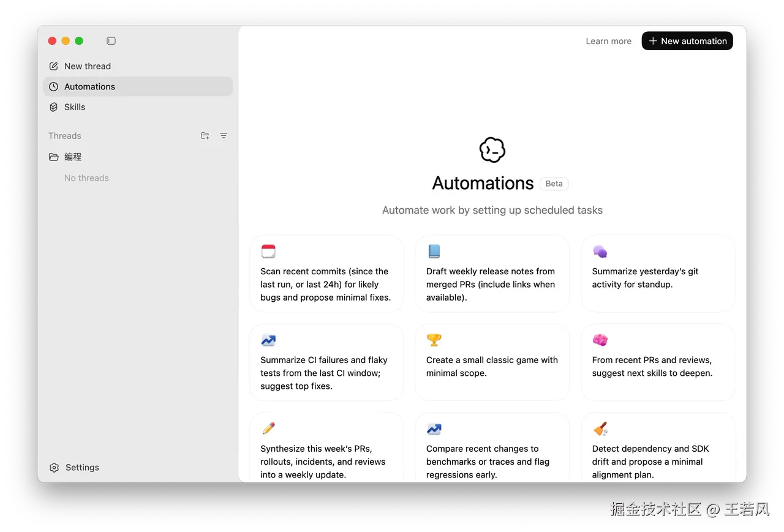Click the book icon on release notes card
Image resolution: width=784 pixels, height=532 pixels.
(x=434, y=251)
